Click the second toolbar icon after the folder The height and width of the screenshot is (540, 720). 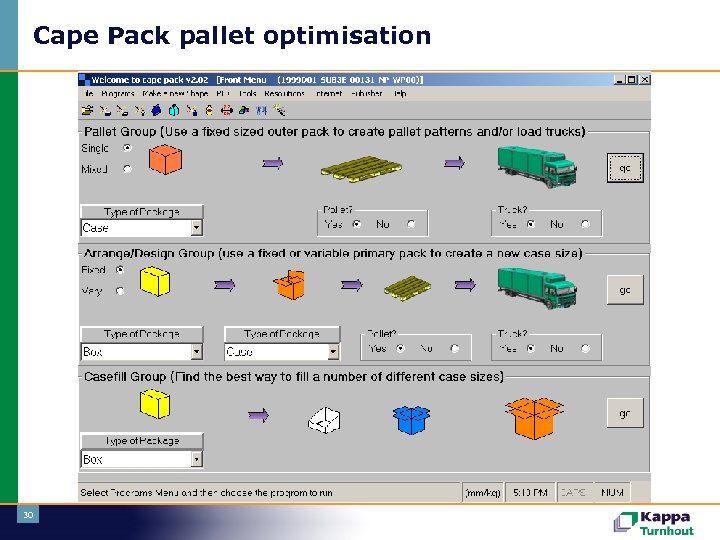pyautogui.click(x=122, y=110)
